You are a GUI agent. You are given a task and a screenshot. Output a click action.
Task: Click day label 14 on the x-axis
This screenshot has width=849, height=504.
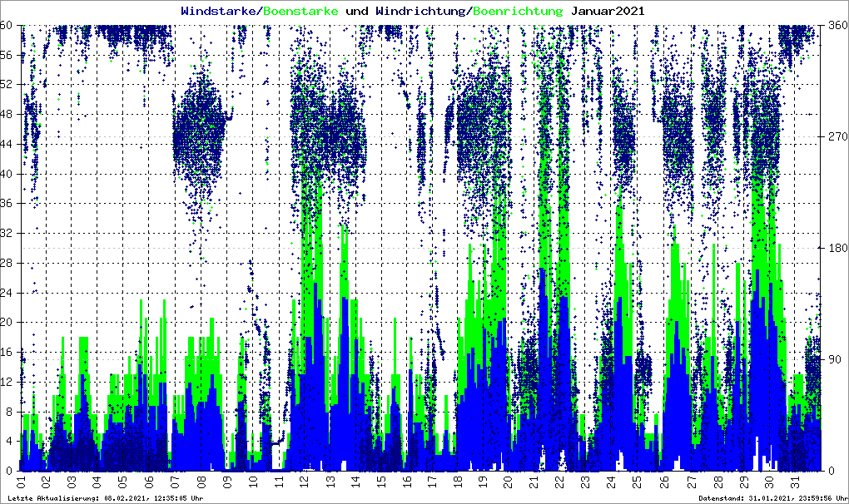tap(356, 482)
